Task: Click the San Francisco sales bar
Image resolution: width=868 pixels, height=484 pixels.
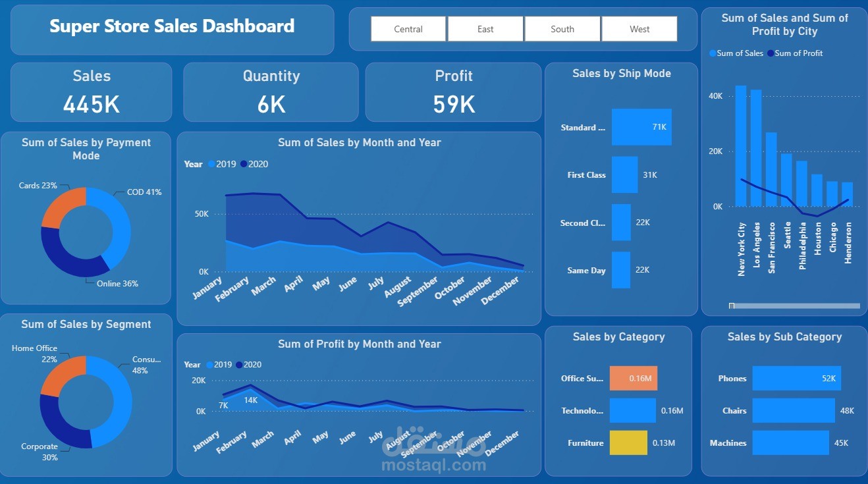Action: 771,170
